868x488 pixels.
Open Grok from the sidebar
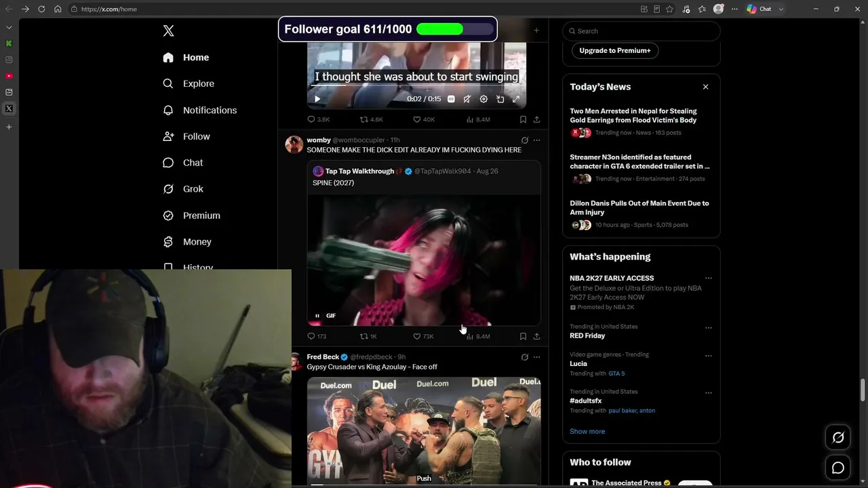click(183, 189)
